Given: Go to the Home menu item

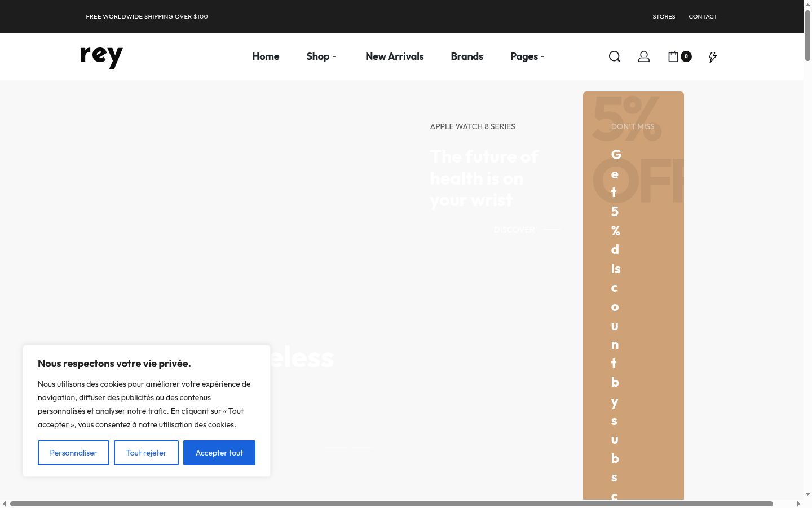Looking at the screenshot, I should 266,56.
